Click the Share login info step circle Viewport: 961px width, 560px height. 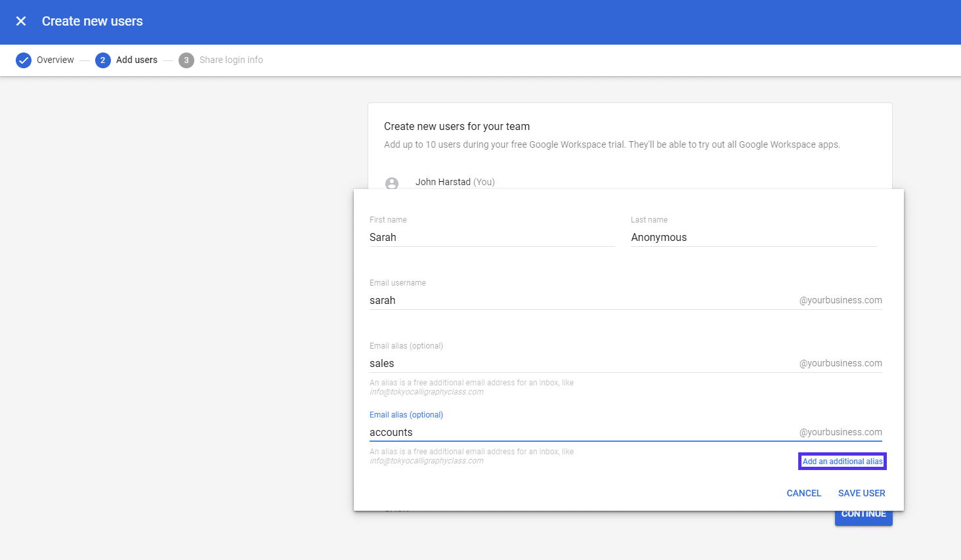point(186,60)
